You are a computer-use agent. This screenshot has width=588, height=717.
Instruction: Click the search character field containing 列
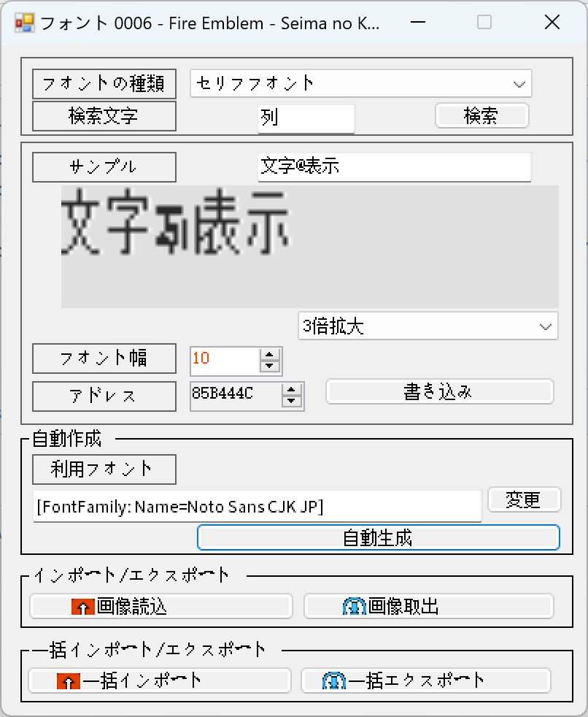pos(306,117)
